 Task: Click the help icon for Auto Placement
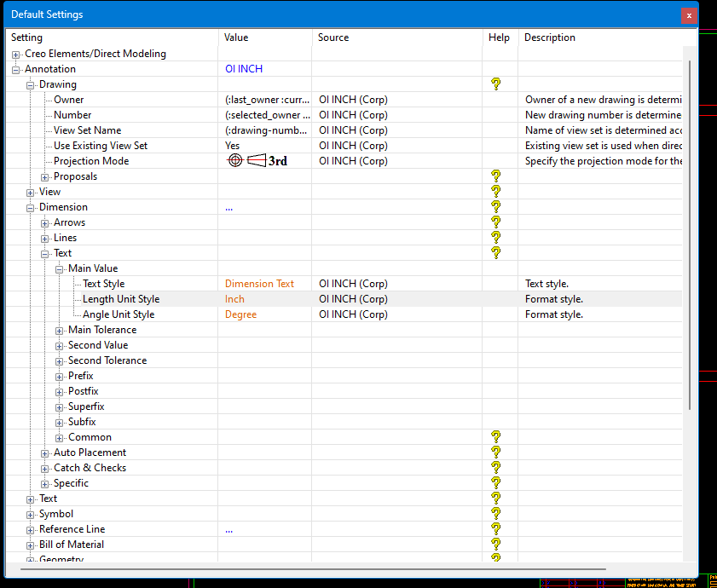point(496,452)
